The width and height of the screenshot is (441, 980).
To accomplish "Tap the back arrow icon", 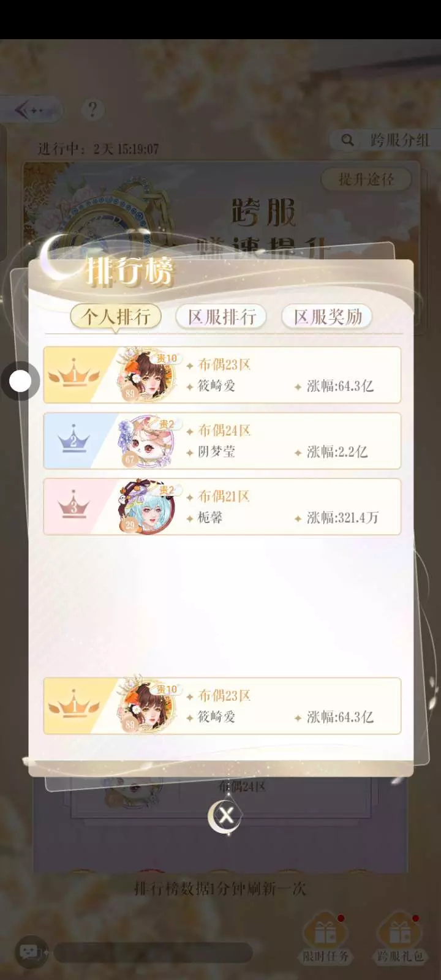I will (31, 111).
